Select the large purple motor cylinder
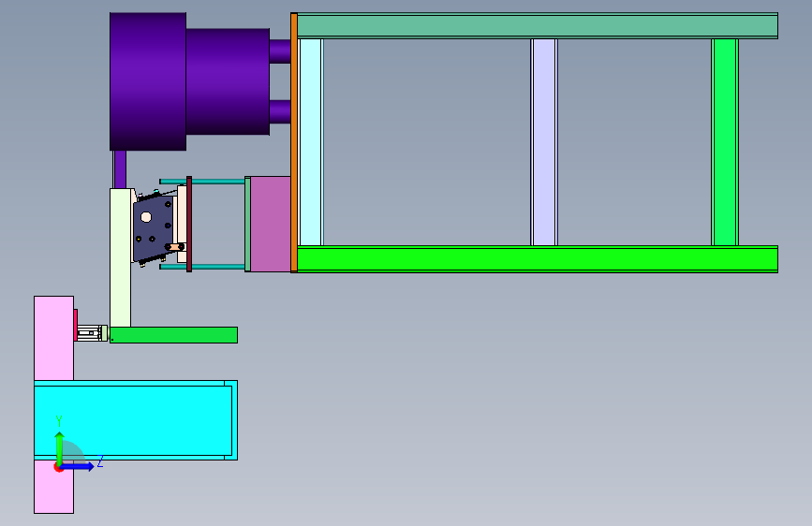Image resolution: width=812 pixels, height=526 pixels. click(x=148, y=81)
